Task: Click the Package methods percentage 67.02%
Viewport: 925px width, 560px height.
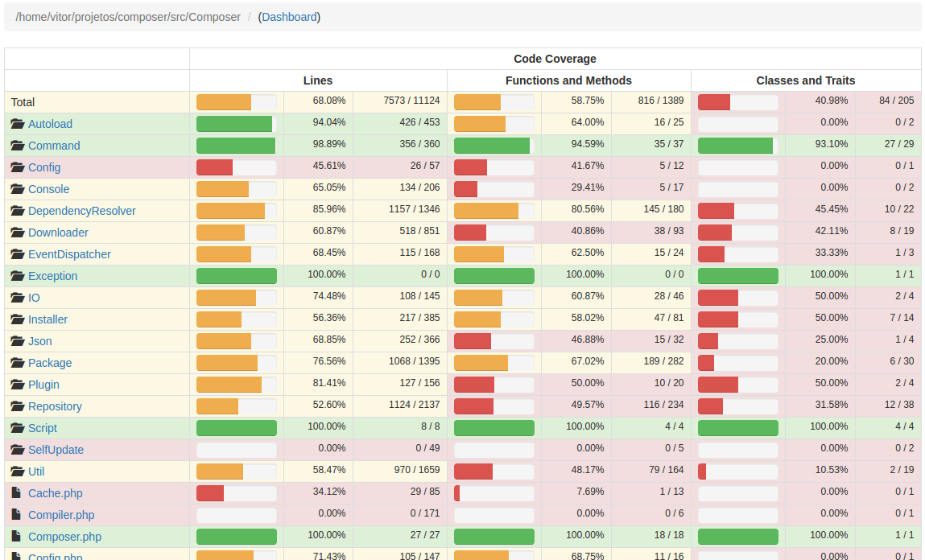Action: point(588,361)
